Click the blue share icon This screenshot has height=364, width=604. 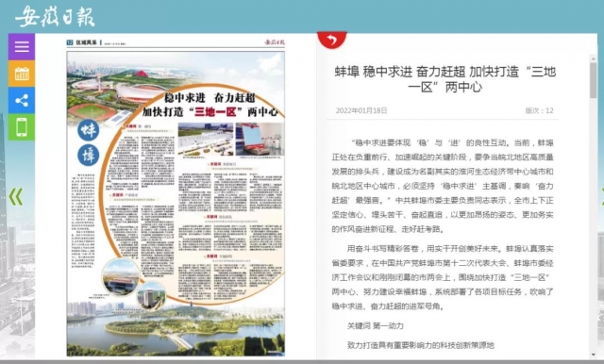point(22,100)
